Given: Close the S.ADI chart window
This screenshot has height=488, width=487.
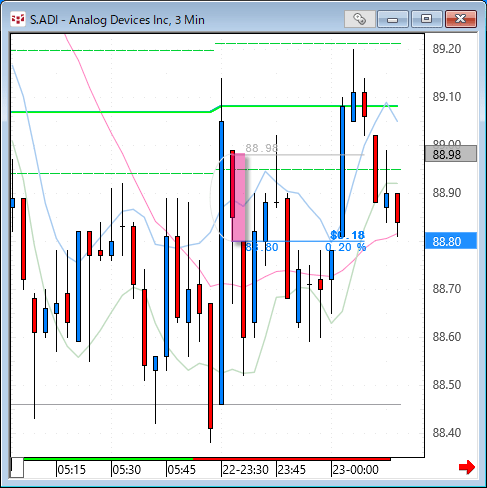Looking at the screenshot, I should pyautogui.click(x=461, y=19).
